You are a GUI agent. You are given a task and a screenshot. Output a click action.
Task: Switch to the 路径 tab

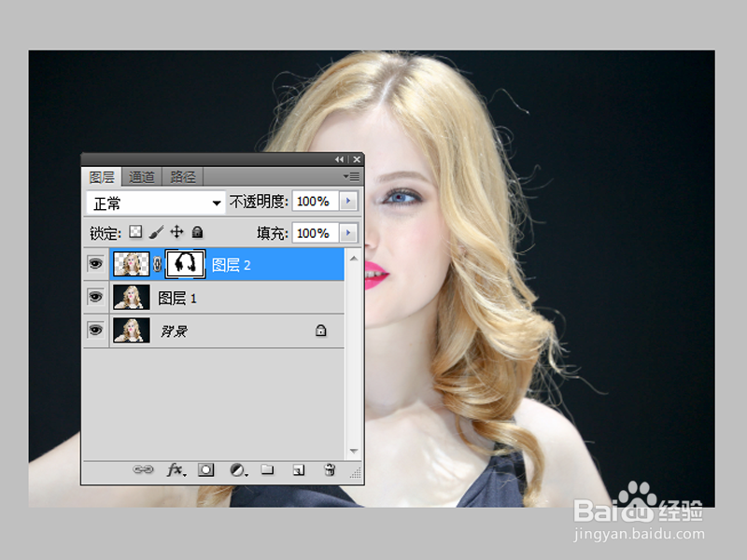pos(183,177)
